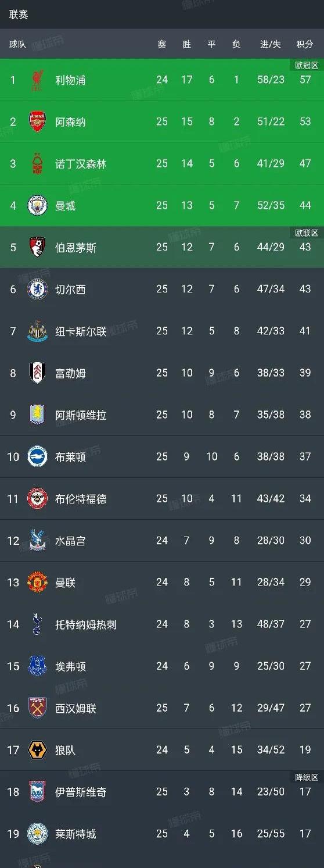This screenshot has height=868, width=324.
Task: Select the Chelsea crest icon
Action: [x=37, y=290]
